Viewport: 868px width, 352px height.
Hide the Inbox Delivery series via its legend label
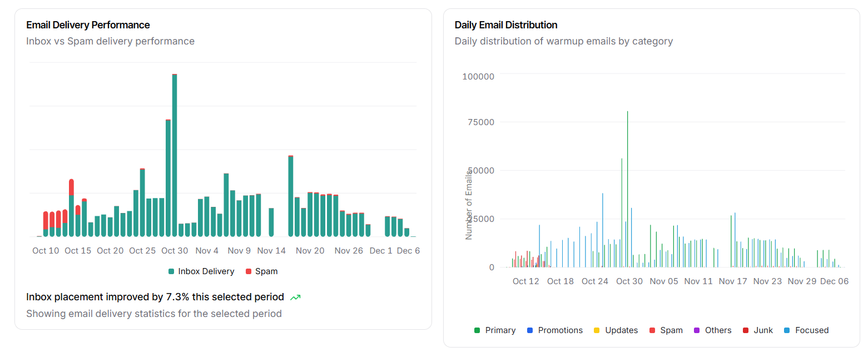206,271
